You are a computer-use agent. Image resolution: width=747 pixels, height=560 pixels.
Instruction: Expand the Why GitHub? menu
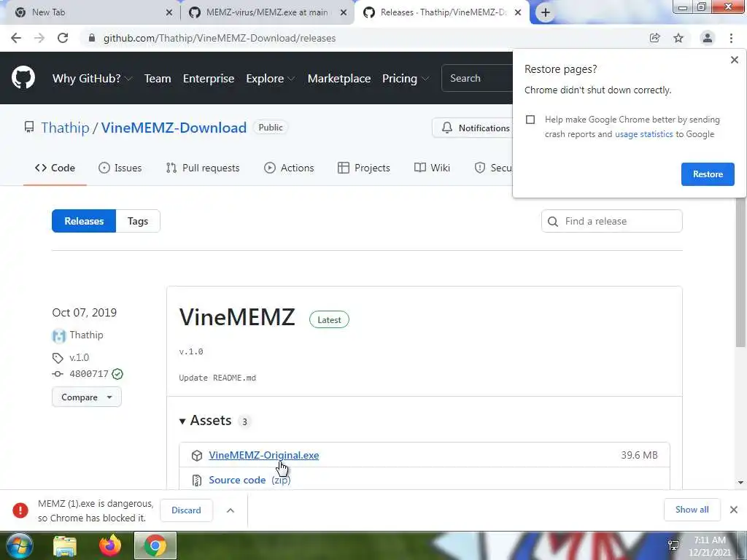92,78
